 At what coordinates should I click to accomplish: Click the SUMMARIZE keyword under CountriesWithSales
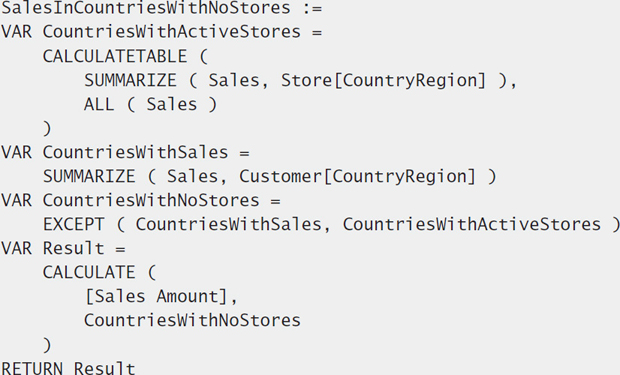click(89, 177)
